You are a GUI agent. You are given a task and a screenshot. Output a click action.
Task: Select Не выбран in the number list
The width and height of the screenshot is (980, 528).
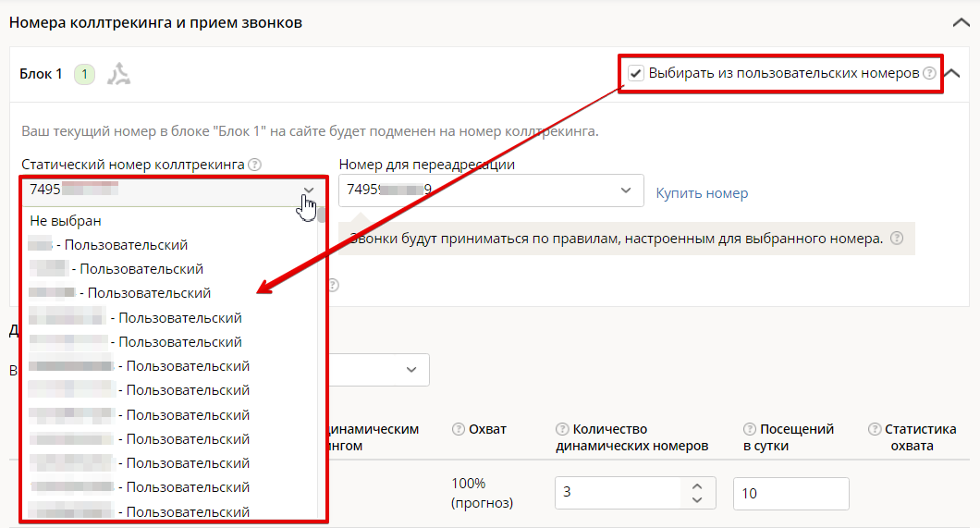[x=65, y=221]
